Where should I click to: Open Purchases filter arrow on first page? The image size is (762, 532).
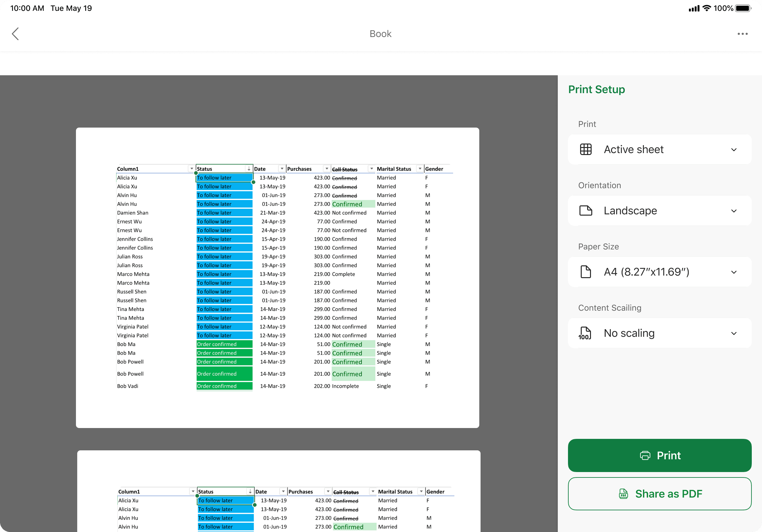click(x=327, y=169)
